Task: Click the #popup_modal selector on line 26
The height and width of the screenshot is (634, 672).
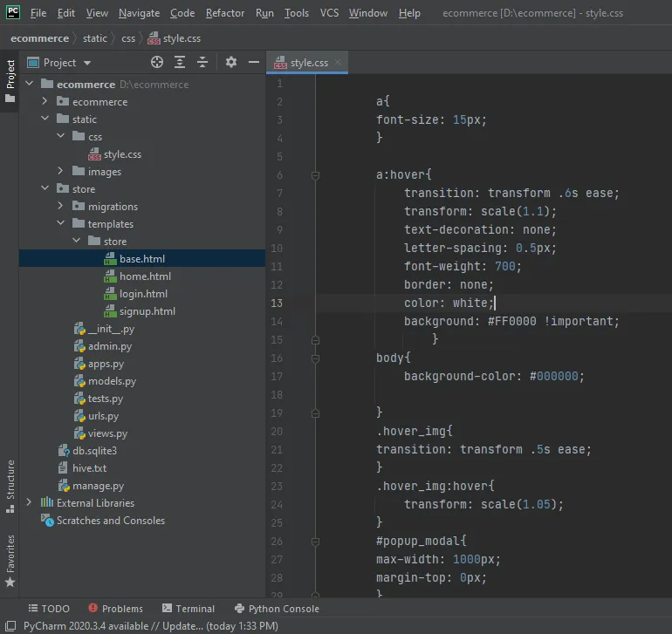Action: 417,541
